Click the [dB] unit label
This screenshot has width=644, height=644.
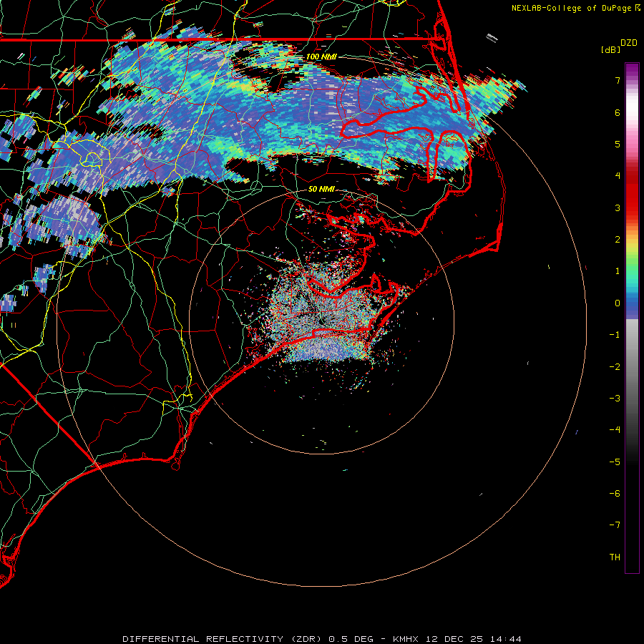(611, 50)
